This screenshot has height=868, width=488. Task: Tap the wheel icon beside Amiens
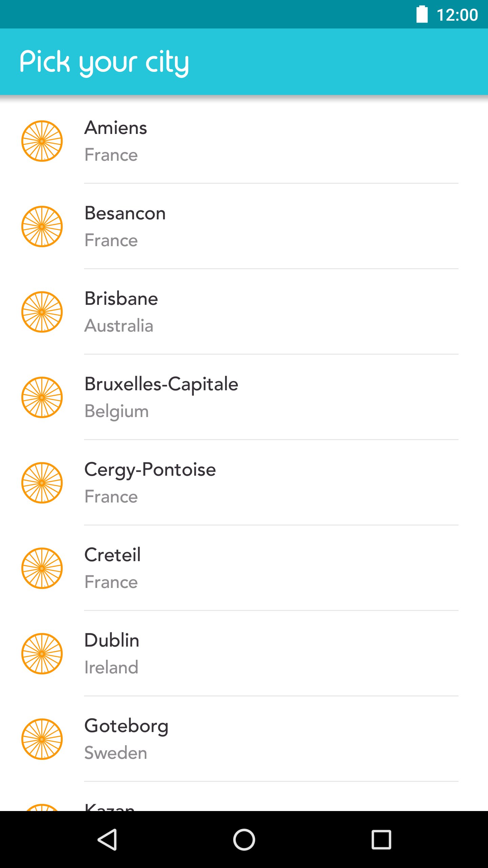click(42, 141)
